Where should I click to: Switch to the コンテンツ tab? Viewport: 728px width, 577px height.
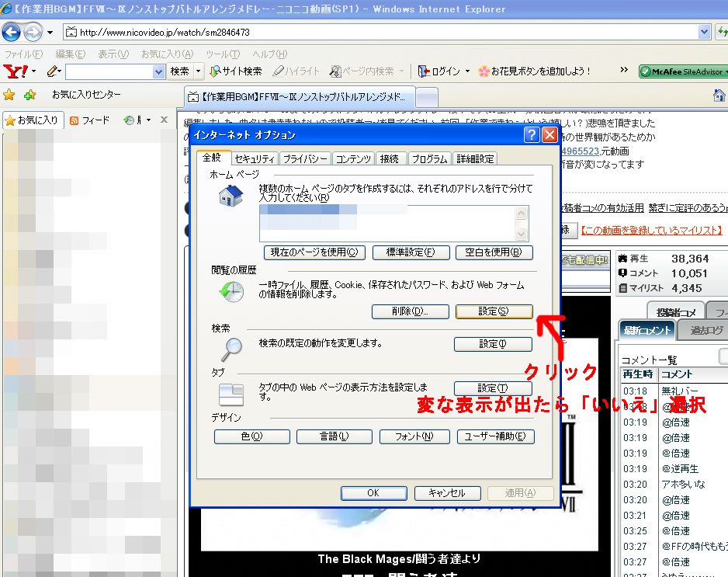353,159
